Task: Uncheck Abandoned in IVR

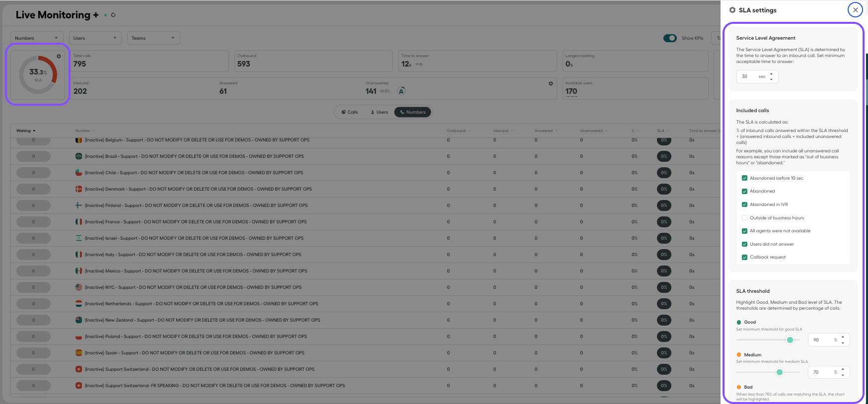Action: (744, 204)
